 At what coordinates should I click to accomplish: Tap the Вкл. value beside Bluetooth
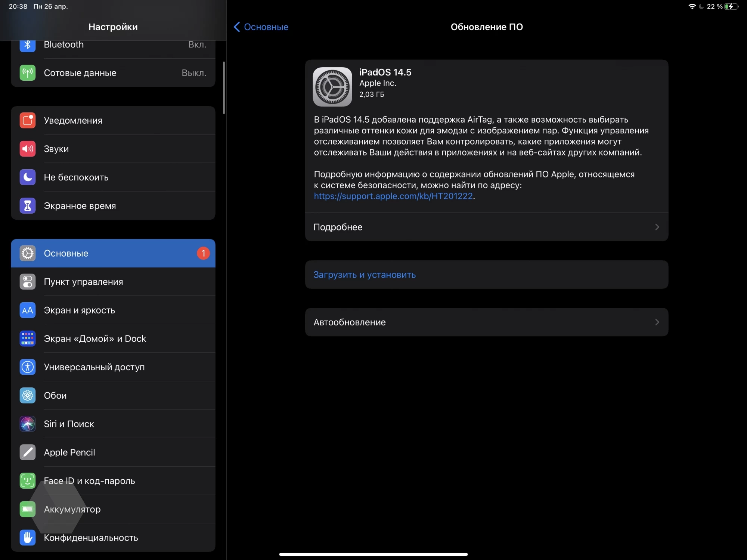point(197,45)
